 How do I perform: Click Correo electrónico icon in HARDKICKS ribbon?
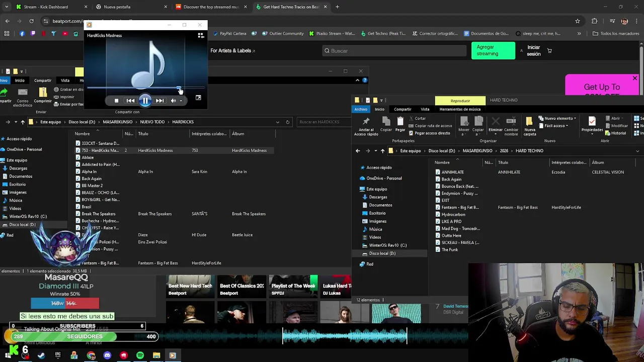click(23, 97)
